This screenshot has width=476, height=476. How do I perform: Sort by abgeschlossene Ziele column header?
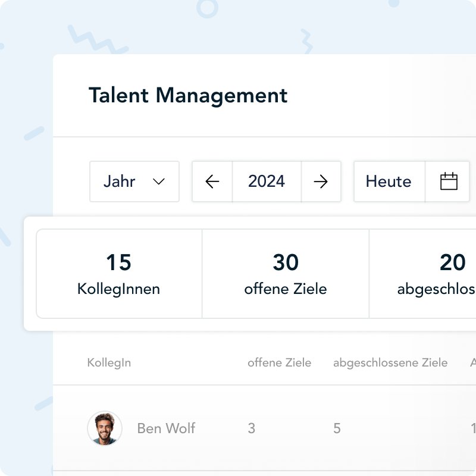pos(390,363)
